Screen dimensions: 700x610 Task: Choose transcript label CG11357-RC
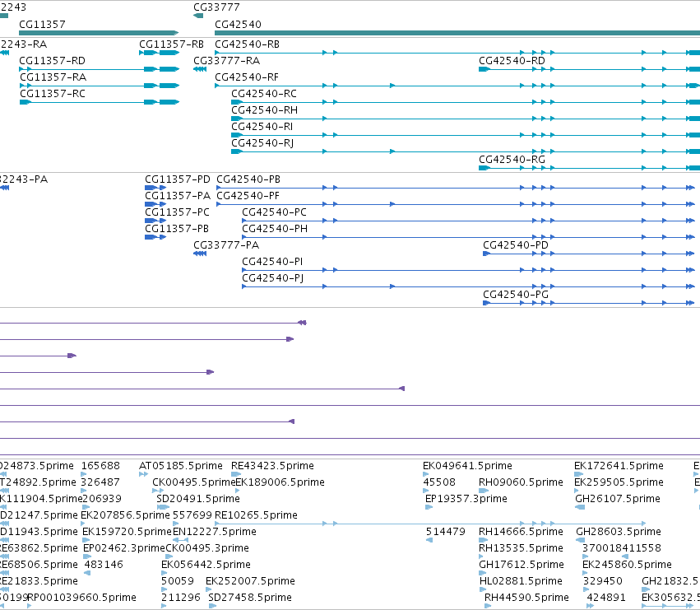tap(52, 94)
